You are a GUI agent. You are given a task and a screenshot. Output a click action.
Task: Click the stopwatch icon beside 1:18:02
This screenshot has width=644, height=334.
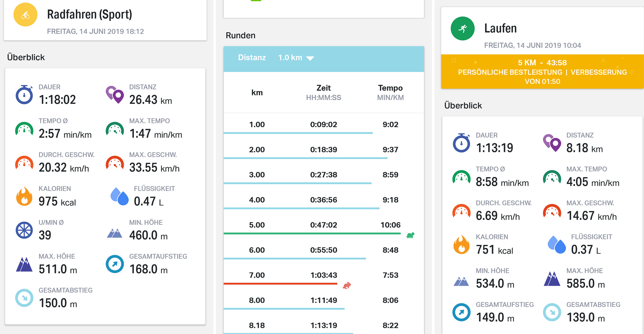click(24, 95)
